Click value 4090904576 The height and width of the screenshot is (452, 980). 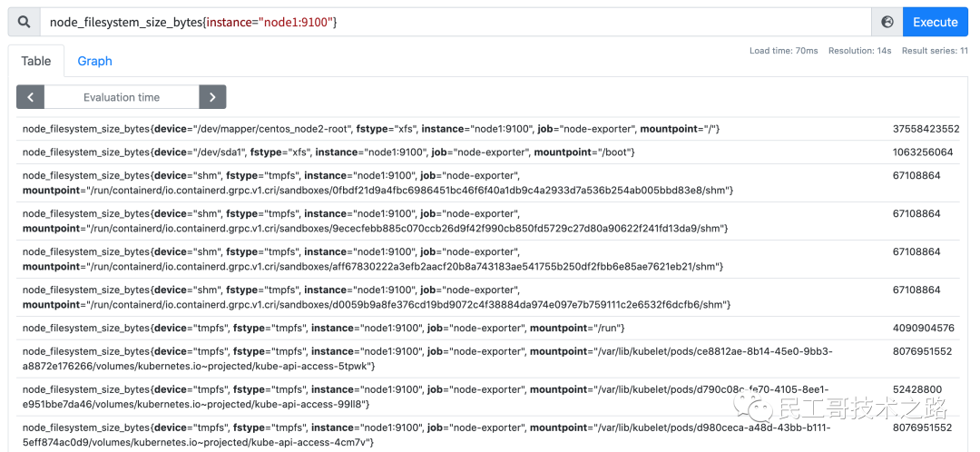[x=923, y=329]
